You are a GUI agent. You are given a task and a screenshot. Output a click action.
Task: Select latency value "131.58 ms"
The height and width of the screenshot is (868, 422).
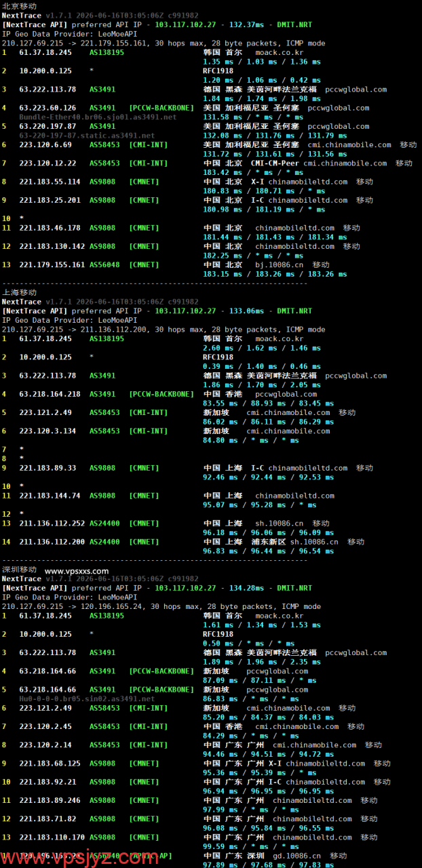pos(223,117)
